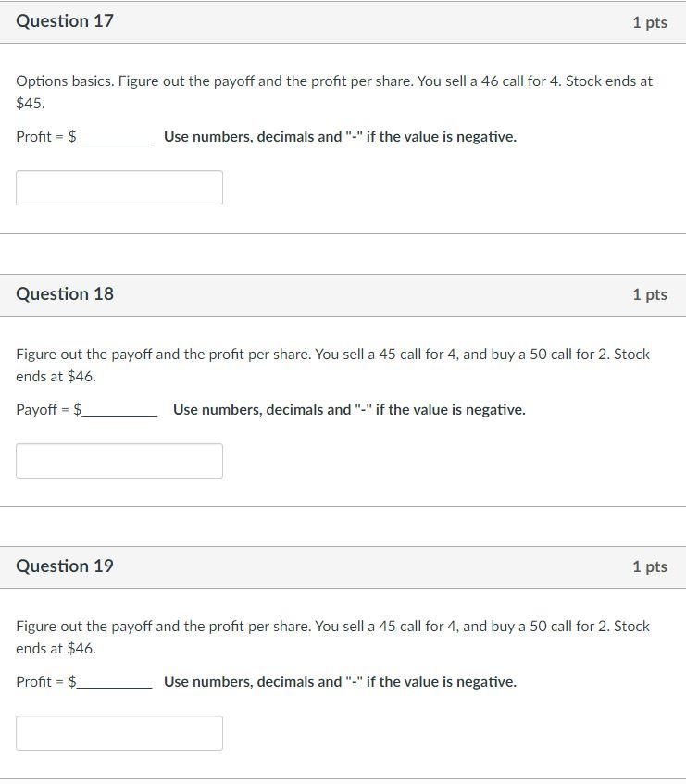Click the blank line after Profit in Question 19
This screenshot has width=686, height=784.
pos(111,686)
